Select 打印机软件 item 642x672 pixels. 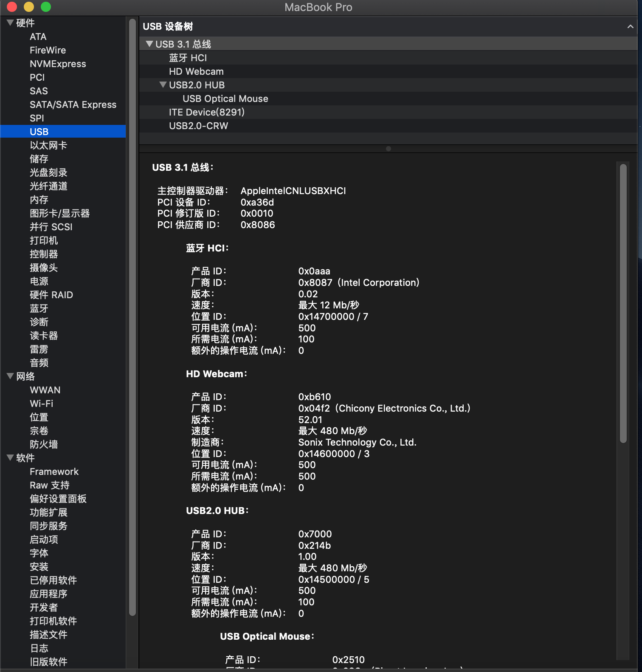click(53, 621)
